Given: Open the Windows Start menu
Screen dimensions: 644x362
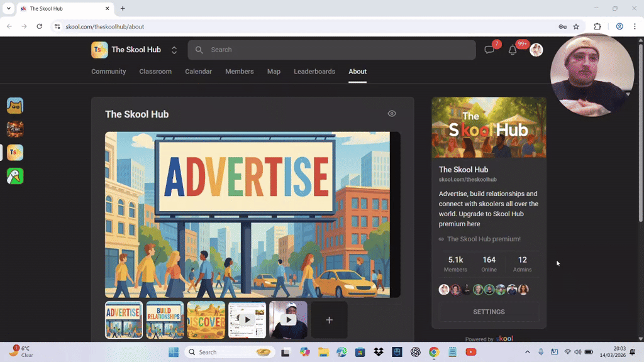Looking at the screenshot, I should point(174,352).
